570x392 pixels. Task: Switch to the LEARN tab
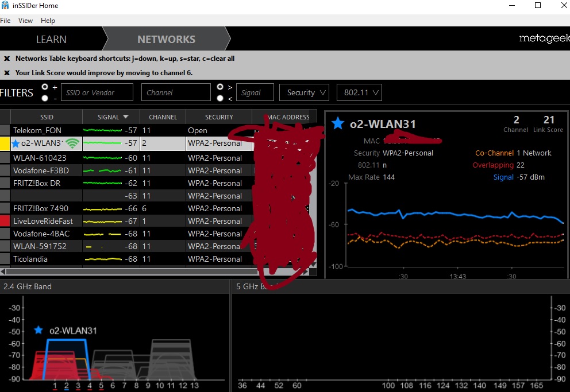51,39
